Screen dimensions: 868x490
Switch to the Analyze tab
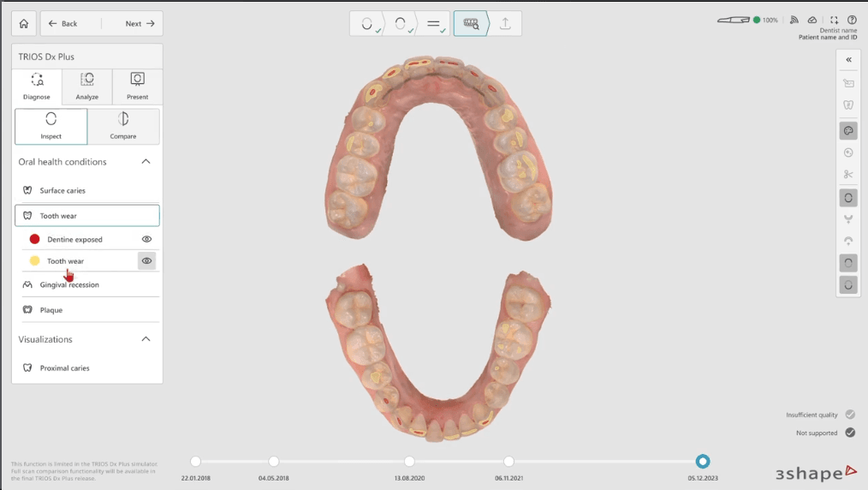[x=87, y=87]
